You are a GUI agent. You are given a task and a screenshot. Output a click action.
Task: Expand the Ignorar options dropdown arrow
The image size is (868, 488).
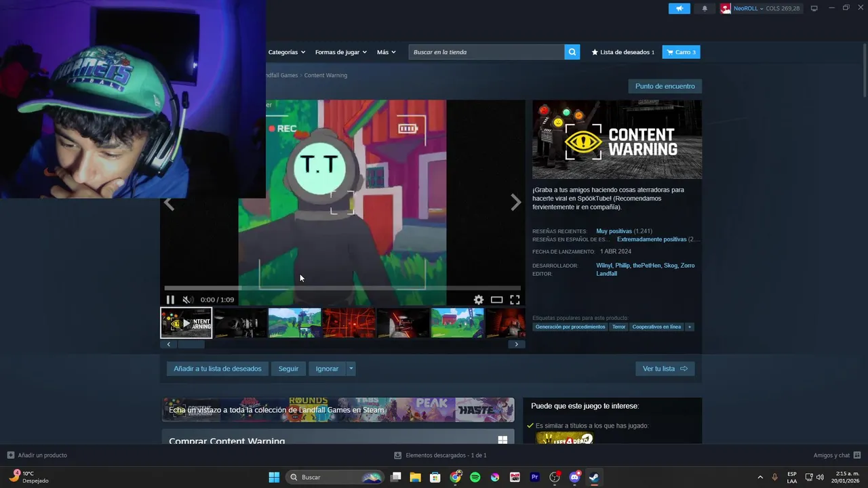click(x=351, y=369)
